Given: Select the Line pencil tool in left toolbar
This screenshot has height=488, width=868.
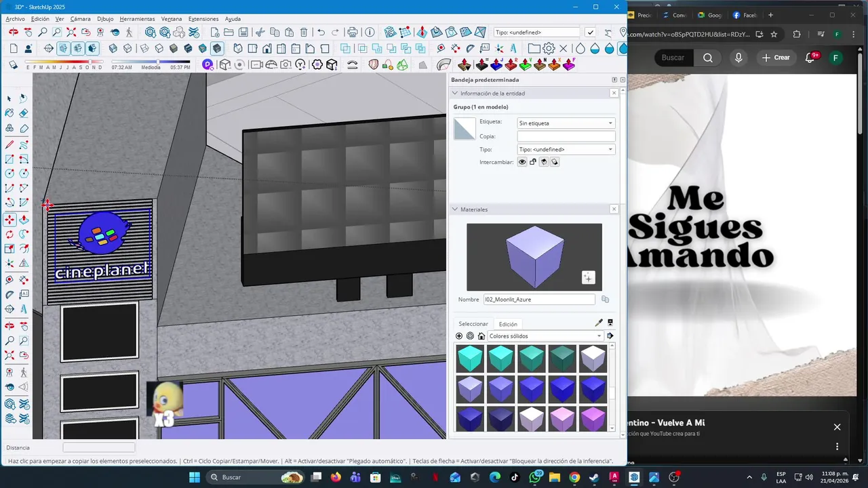Looking at the screenshot, I should click(x=9, y=144).
